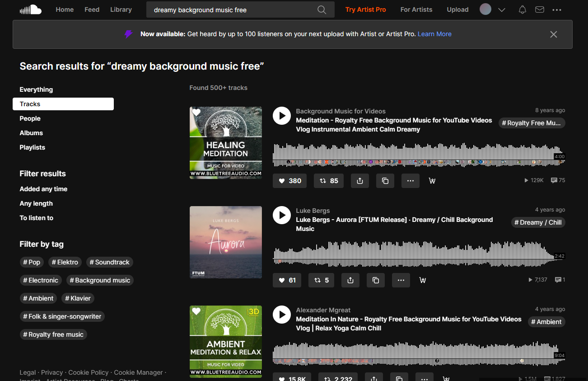Expand Any length filter

pyautogui.click(x=36, y=203)
